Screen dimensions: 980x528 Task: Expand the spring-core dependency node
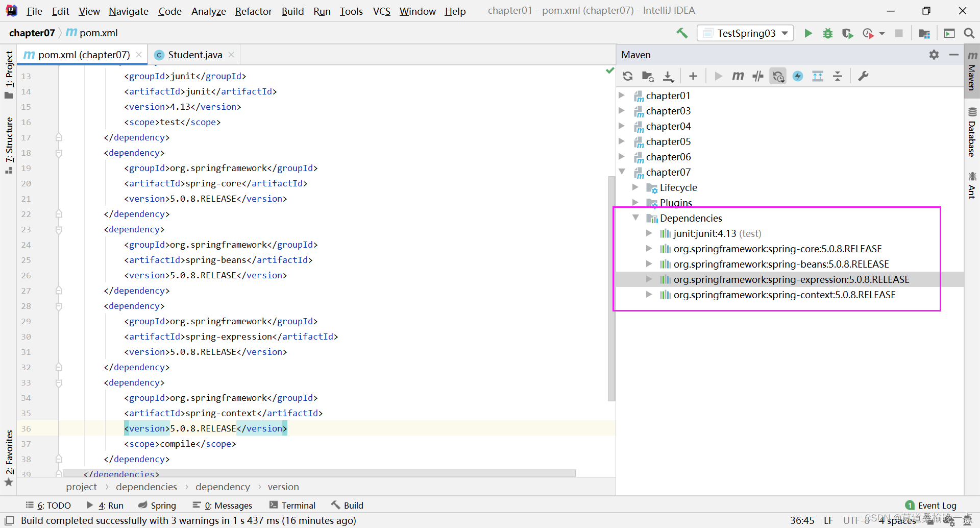point(649,249)
